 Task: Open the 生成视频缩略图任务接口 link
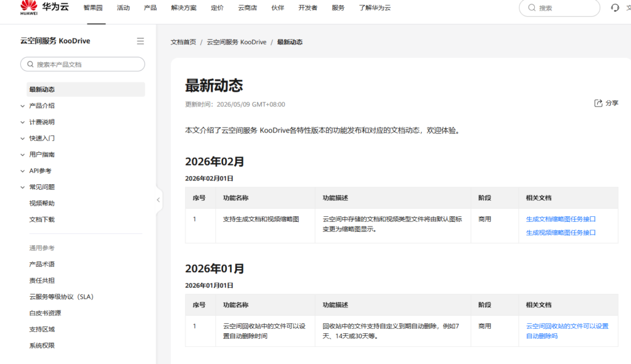click(x=561, y=232)
